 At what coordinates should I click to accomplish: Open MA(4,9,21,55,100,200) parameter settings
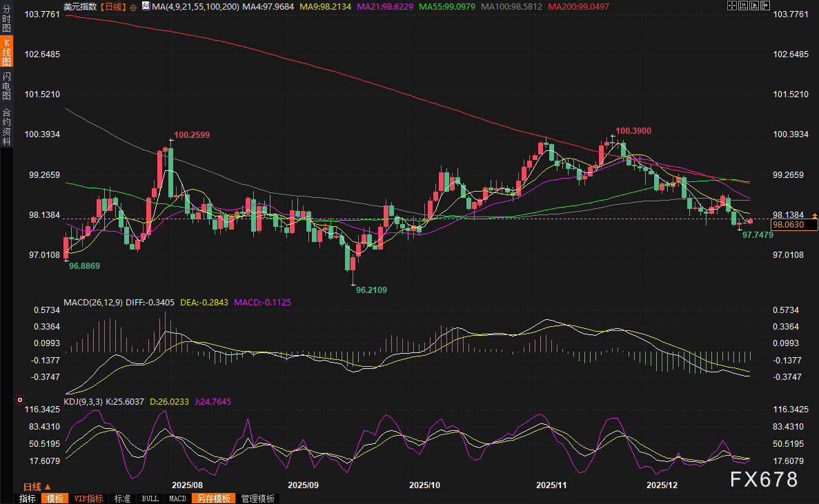(x=195, y=7)
